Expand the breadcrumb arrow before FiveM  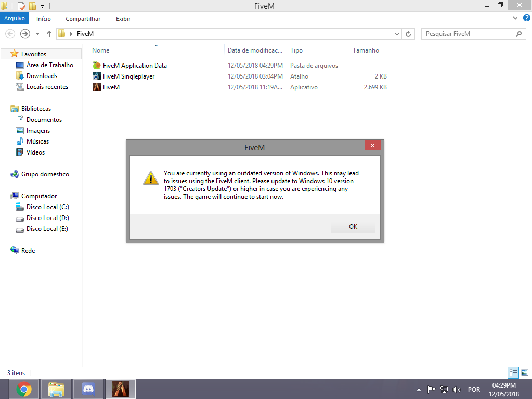pyautogui.click(x=71, y=34)
